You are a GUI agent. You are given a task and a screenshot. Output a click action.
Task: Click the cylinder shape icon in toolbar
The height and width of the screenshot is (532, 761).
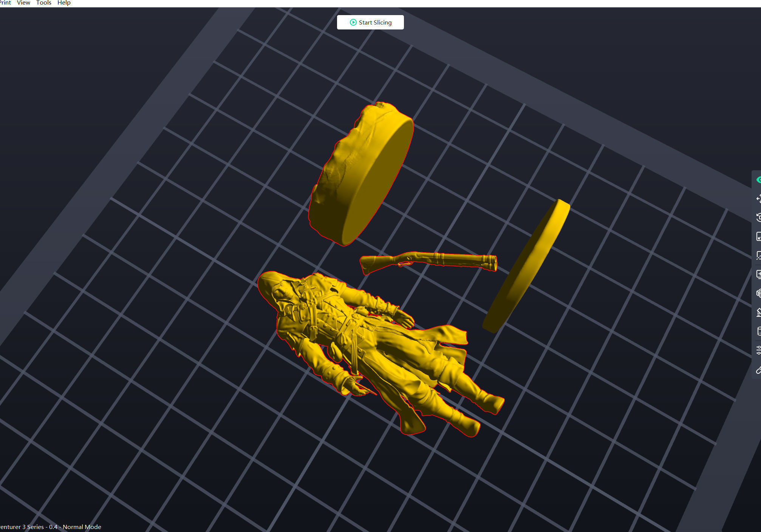click(758, 331)
